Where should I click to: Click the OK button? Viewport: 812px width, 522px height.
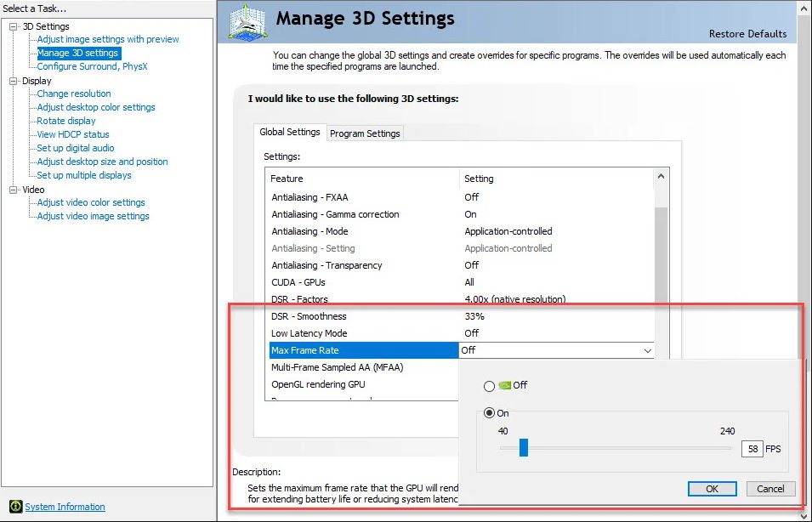(x=713, y=489)
